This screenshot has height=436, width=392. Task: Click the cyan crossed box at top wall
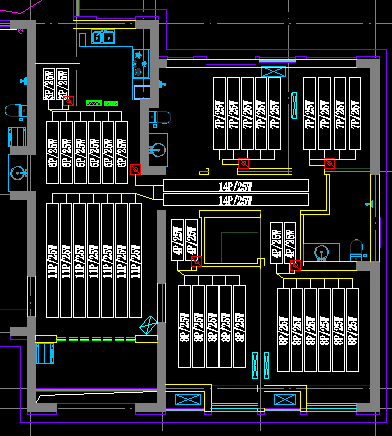click(x=273, y=72)
